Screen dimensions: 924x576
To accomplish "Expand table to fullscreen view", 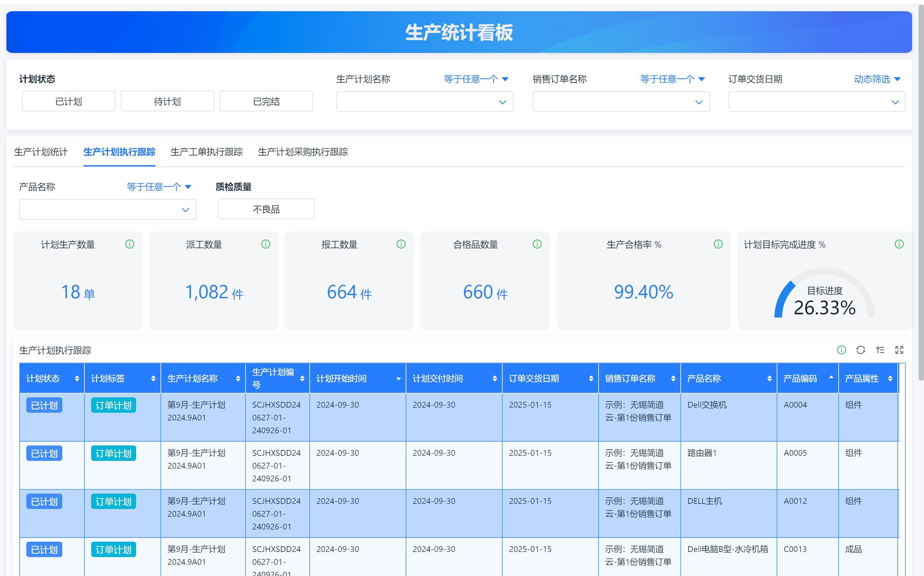I will pos(899,350).
